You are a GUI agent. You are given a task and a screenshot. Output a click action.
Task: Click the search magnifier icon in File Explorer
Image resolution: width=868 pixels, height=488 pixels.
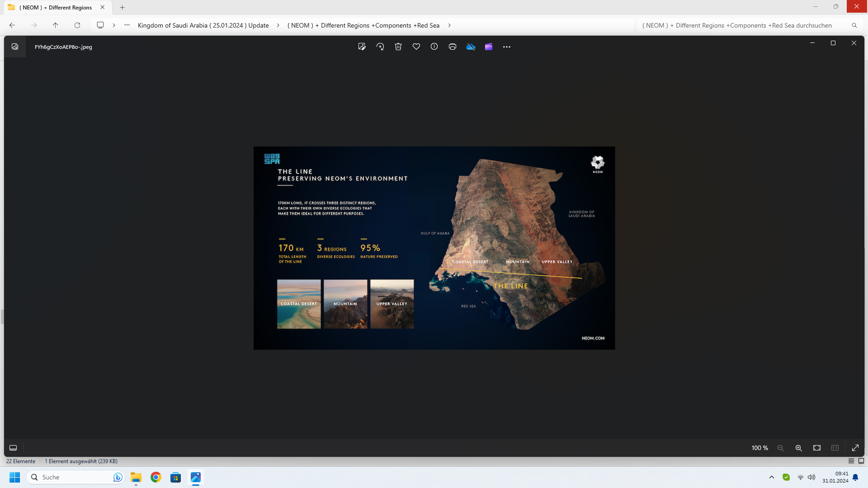tap(854, 25)
